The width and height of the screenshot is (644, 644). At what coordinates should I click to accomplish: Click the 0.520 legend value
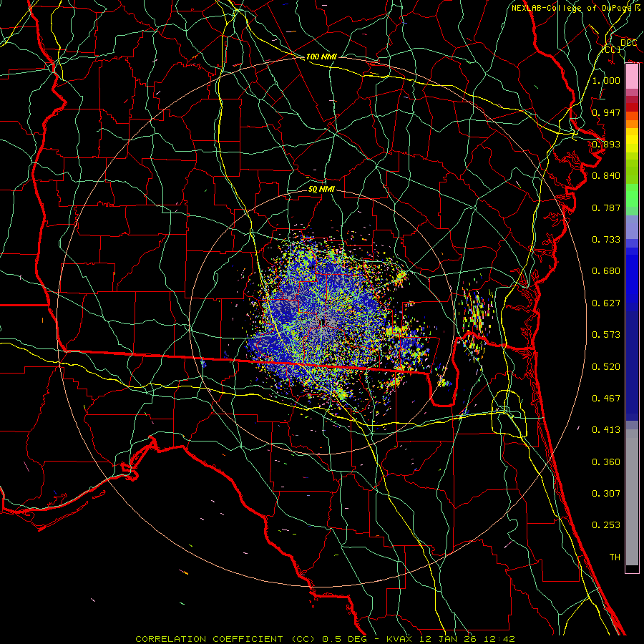606,367
